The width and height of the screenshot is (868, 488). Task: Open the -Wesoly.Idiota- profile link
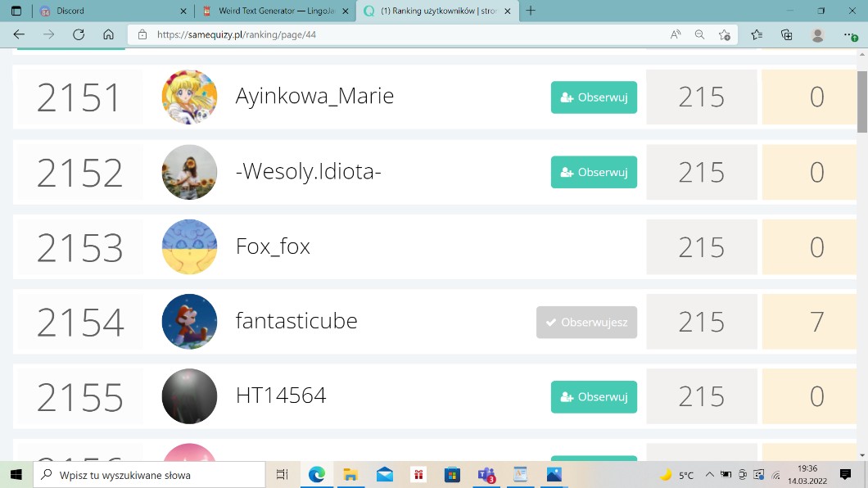[308, 172]
